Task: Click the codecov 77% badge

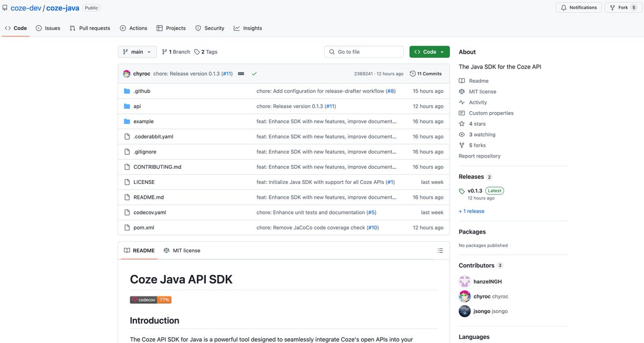Action: click(x=151, y=300)
